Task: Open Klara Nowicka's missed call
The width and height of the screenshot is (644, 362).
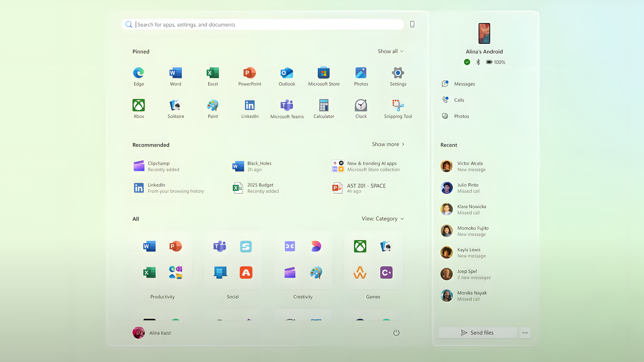Action: [463, 209]
